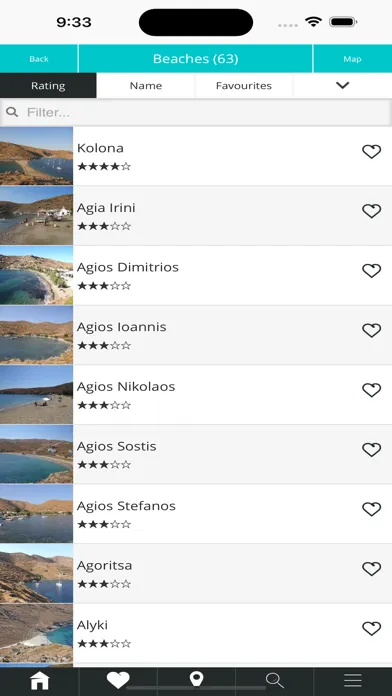Go Back from Beaches list

pyautogui.click(x=39, y=59)
